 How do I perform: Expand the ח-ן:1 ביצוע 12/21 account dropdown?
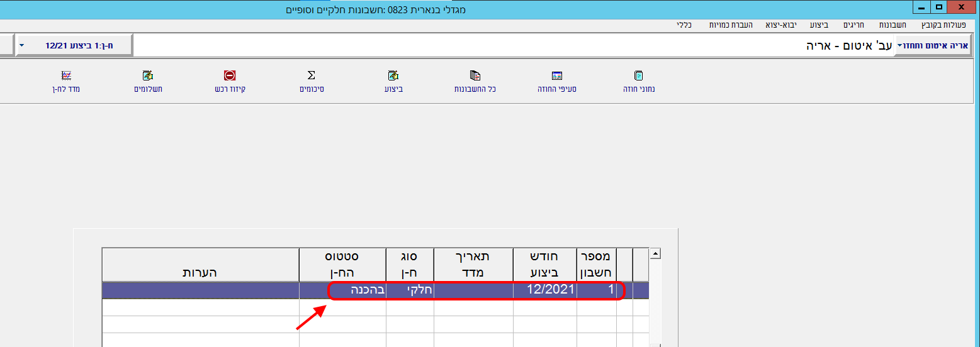22,46
